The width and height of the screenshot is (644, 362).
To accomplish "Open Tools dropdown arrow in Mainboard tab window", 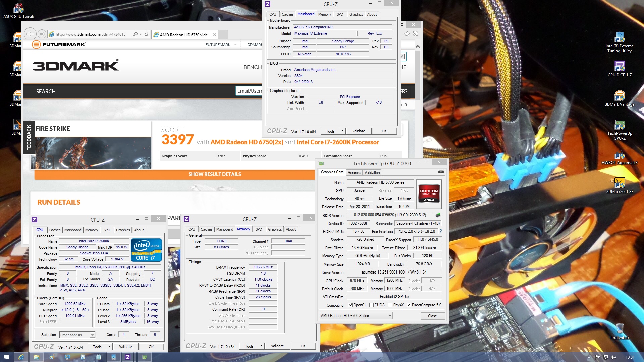I will click(x=342, y=131).
